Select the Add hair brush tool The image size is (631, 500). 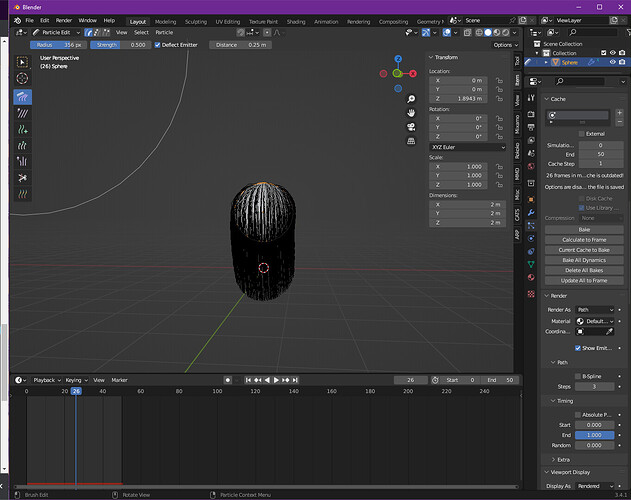tap(23, 129)
